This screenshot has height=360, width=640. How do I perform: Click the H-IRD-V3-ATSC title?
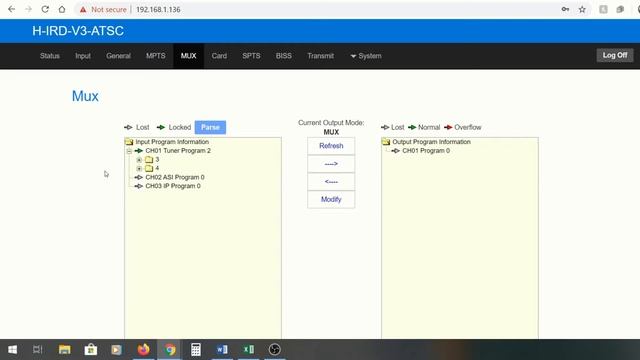coord(78,31)
